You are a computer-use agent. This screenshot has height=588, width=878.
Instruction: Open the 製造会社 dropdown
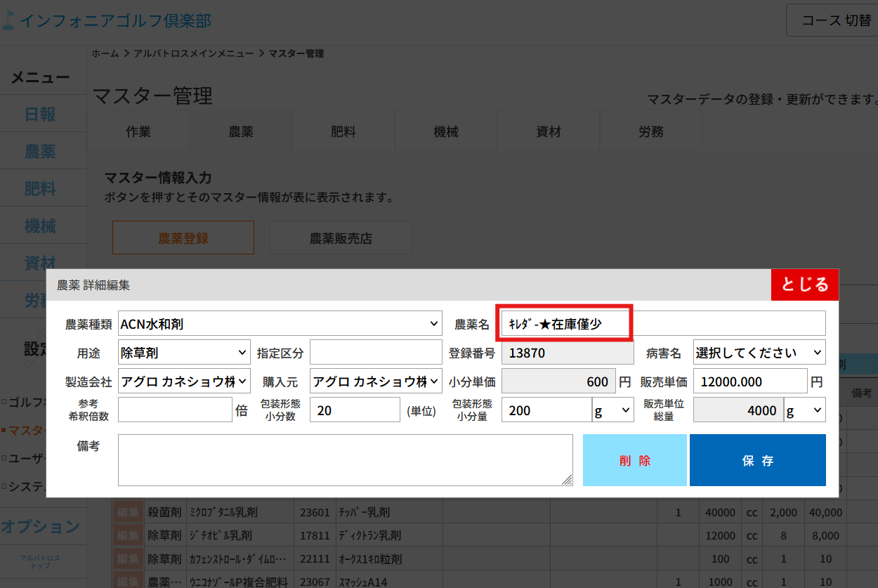pyautogui.click(x=184, y=381)
